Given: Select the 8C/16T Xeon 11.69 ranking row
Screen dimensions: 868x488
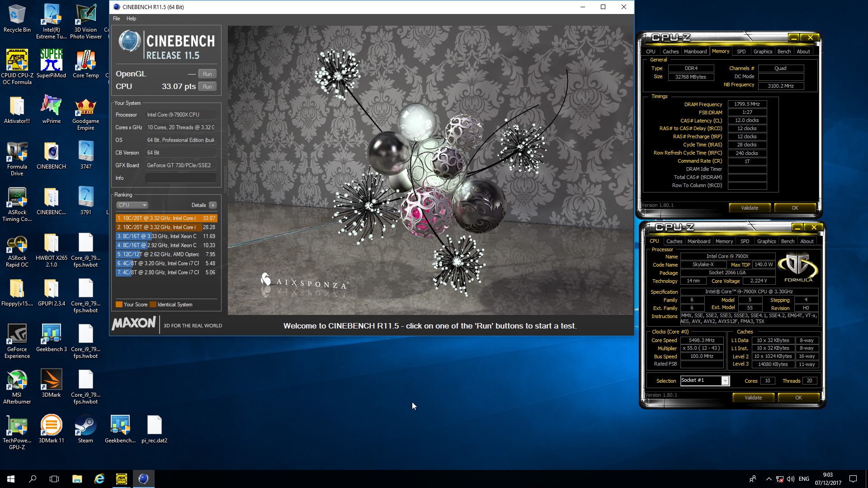Looking at the screenshot, I should point(166,236).
